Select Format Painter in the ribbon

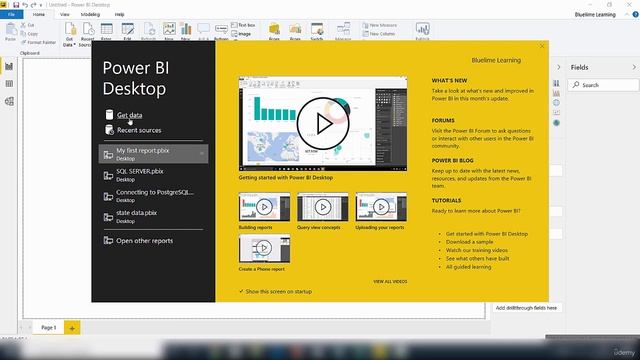38,42
